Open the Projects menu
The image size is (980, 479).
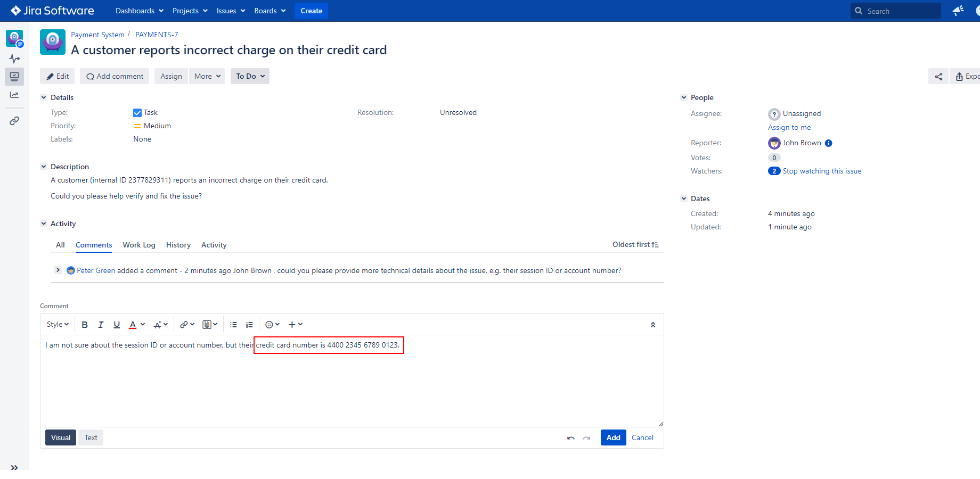pyautogui.click(x=190, y=11)
